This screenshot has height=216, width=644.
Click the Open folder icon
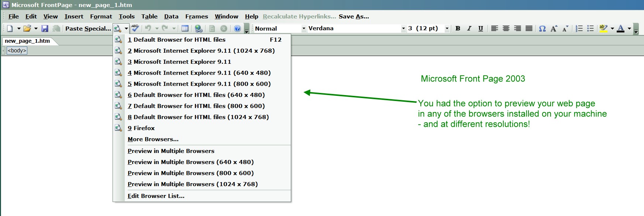tap(27, 28)
